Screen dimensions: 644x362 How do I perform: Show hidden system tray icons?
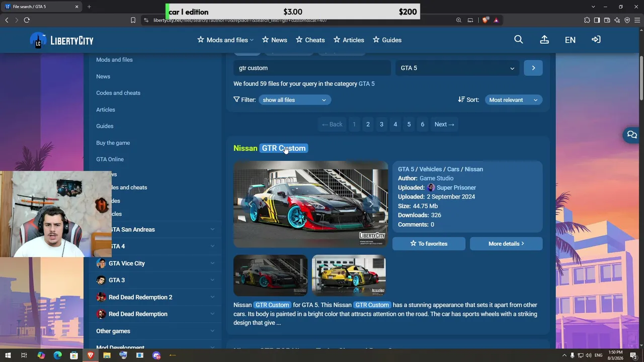tap(564, 355)
